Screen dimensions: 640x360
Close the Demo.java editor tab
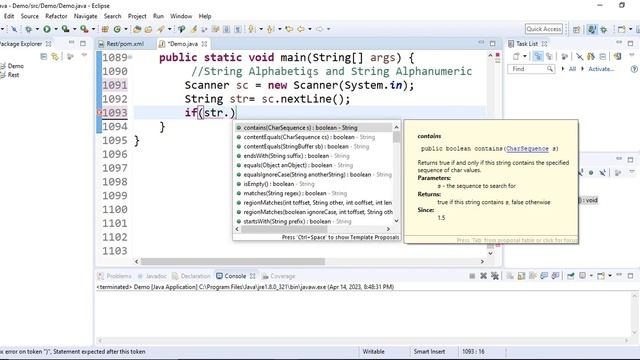pyautogui.click(x=204, y=44)
